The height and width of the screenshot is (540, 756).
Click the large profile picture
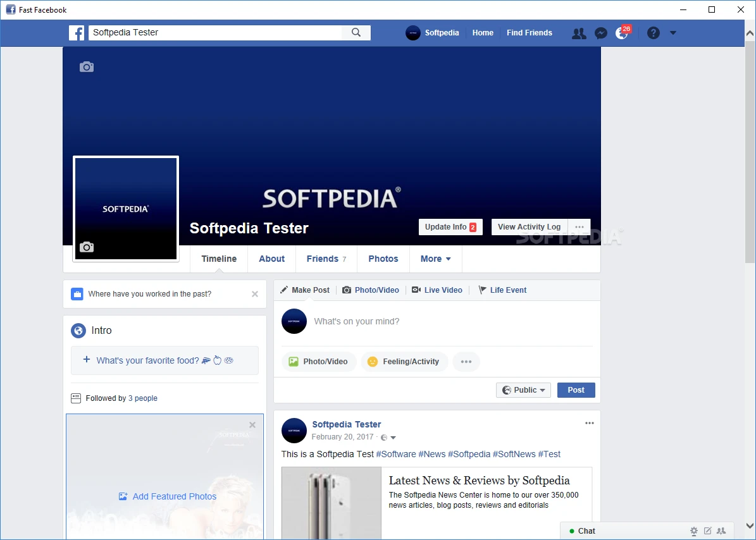(x=126, y=209)
